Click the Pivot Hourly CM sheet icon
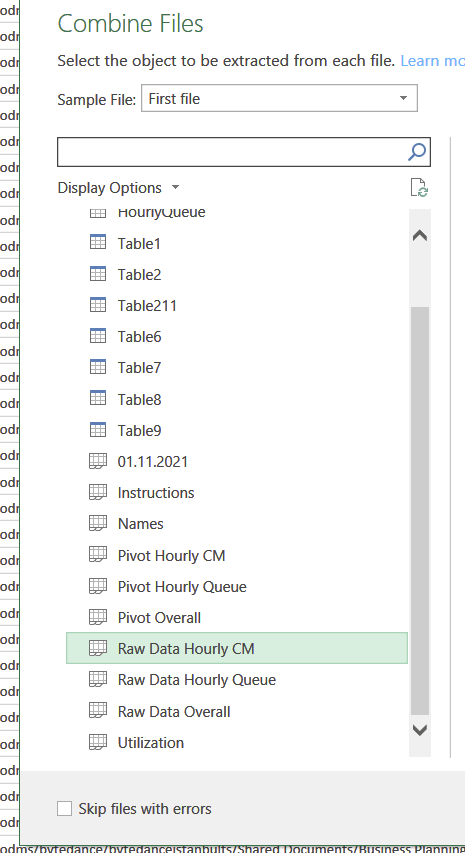This screenshot has height=853, width=465. tap(97, 555)
